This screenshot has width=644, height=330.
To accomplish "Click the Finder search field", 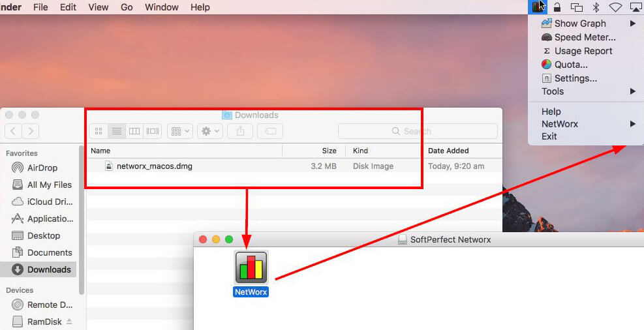I will (418, 131).
